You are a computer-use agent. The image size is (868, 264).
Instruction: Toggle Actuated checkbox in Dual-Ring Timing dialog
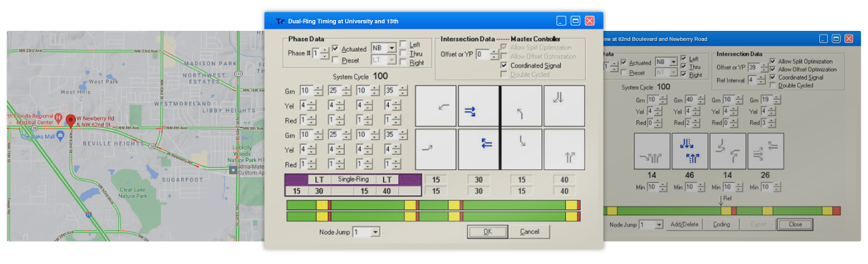tap(335, 49)
